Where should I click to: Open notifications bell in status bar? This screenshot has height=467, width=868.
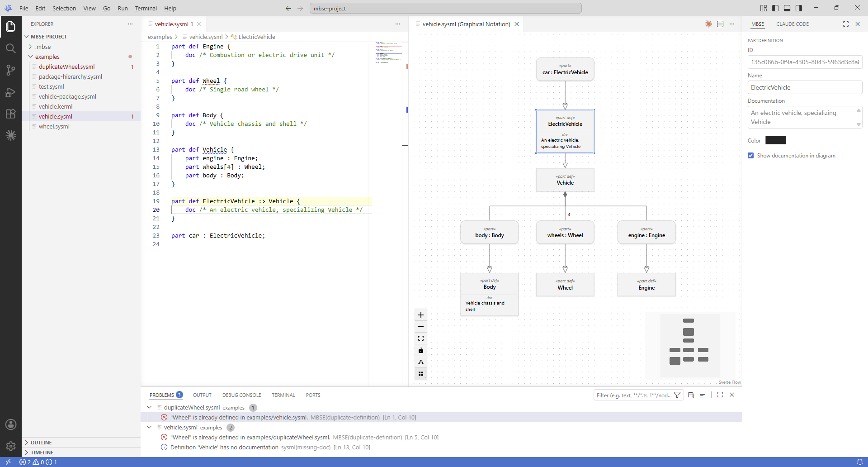(x=860, y=462)
